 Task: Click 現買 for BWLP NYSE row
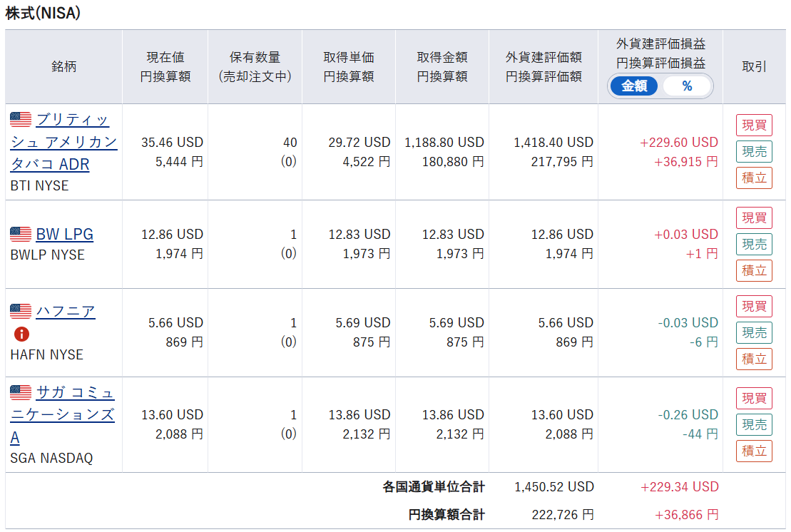[x=754, y=218]
